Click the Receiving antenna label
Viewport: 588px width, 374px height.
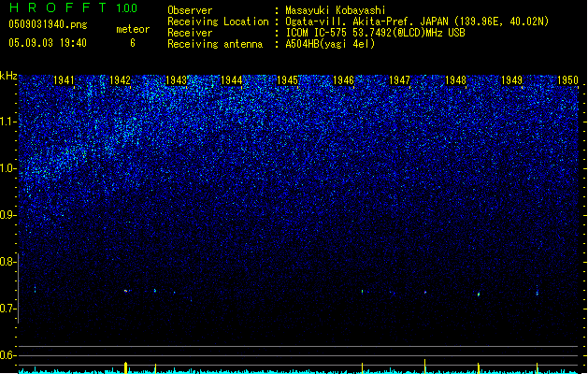(x=215, y=44)
